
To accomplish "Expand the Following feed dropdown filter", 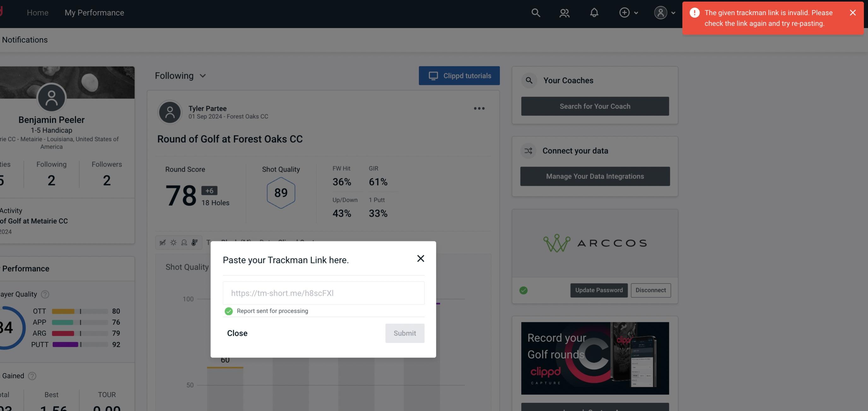I will (x=180, y=75).
